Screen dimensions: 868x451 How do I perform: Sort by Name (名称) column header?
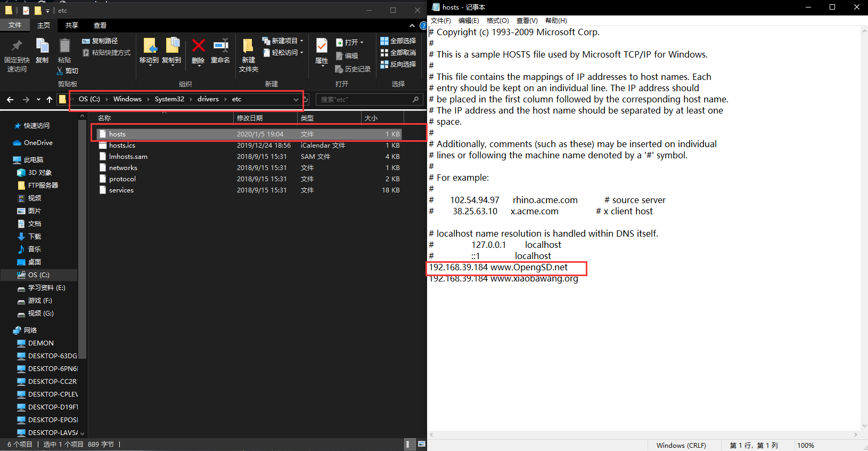click(x=164, y=118)
